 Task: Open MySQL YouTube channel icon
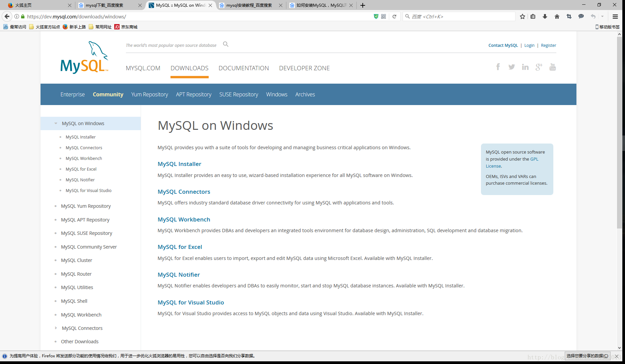pos(553,67)
